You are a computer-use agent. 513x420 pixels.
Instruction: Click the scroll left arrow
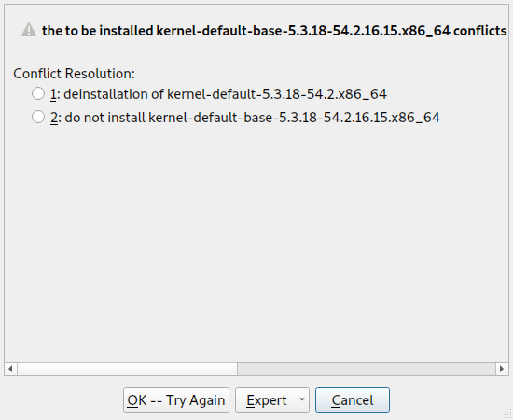pos(10,369)
